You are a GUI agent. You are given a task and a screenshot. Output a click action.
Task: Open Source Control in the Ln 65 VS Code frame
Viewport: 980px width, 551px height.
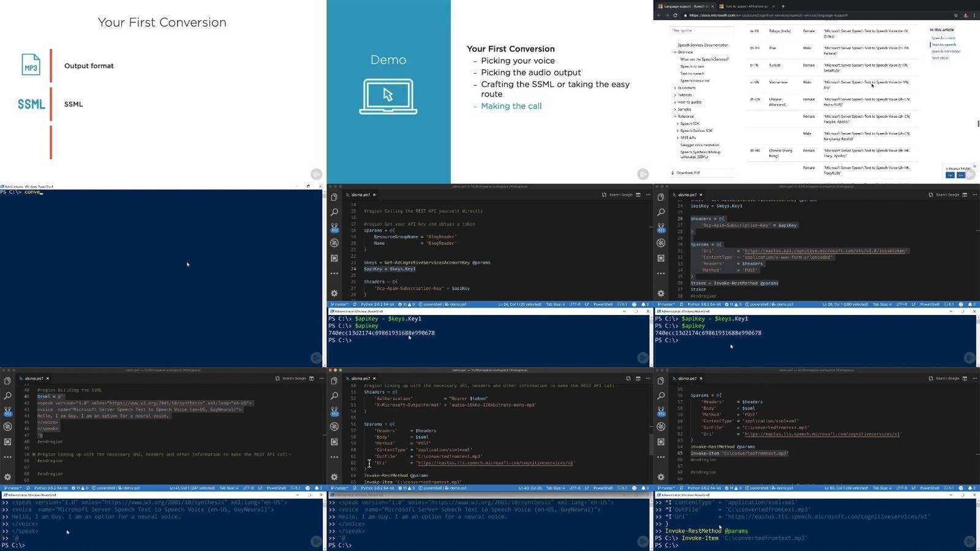[660, 411]
